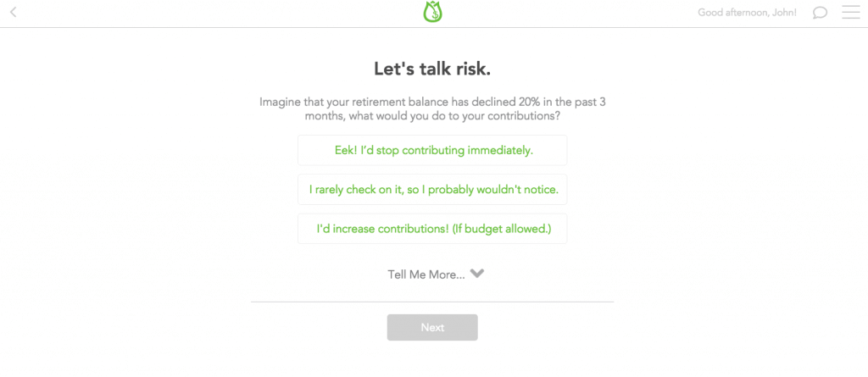Viewport: 868px width, 377px height.
Task: Click "John!" in the header greeting
Action: coord(782,12)
